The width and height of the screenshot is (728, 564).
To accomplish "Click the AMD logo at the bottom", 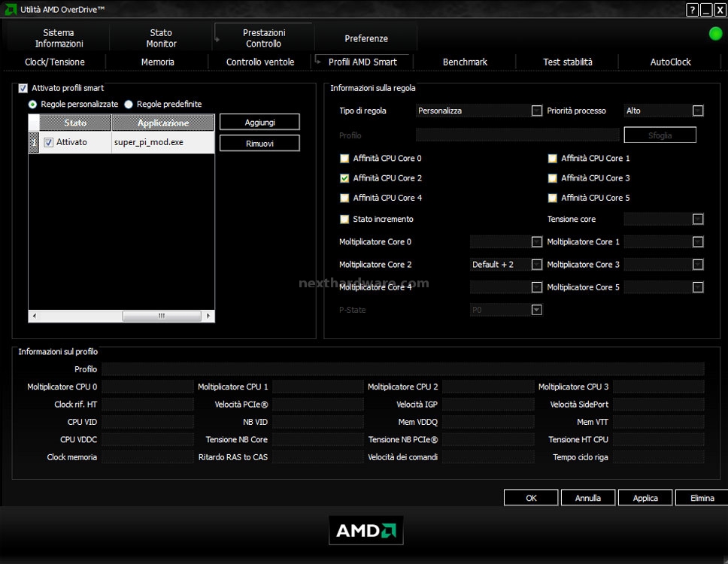I will [x=366, y=530].
